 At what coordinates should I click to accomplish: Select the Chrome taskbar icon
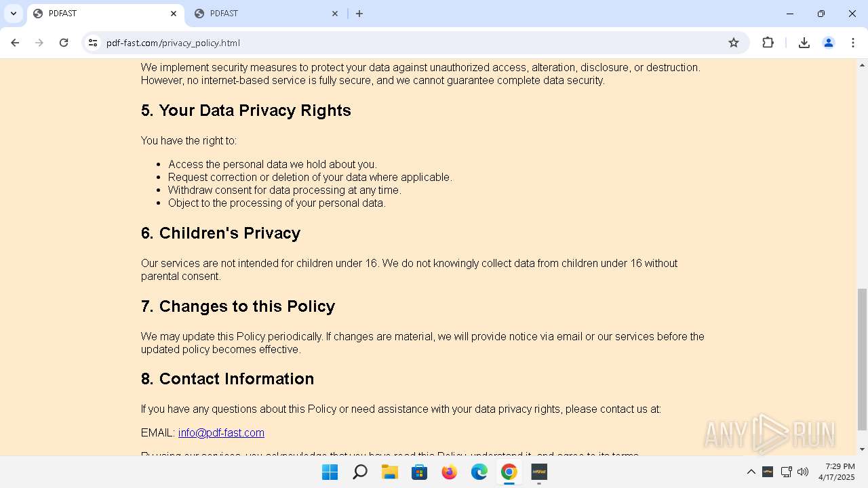[x=509, y=472]
